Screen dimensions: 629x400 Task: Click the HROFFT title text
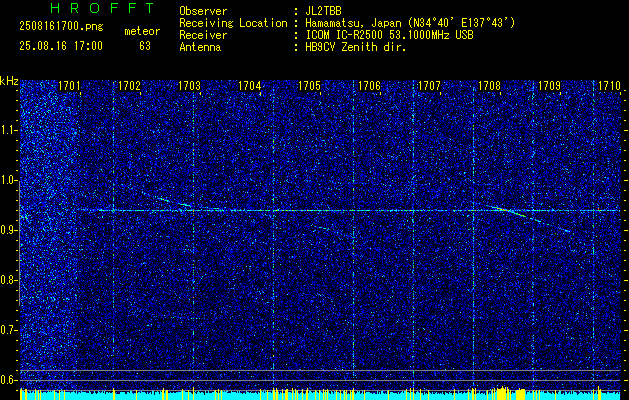103,8
